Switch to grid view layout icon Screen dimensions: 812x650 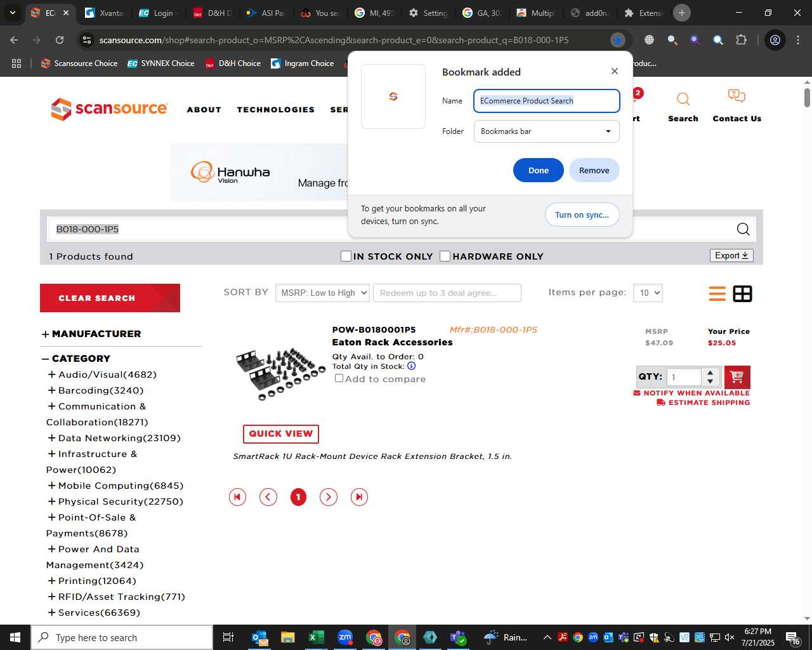click(x=742, y=293)
